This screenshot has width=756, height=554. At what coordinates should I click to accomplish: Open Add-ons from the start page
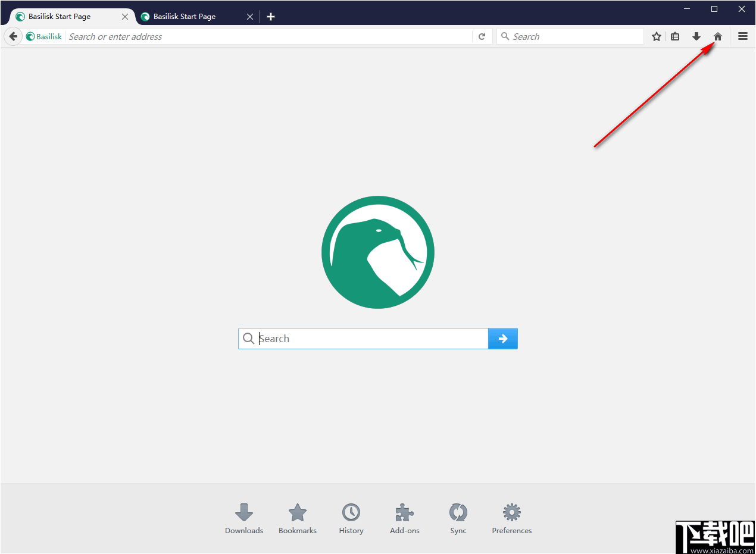point(405,519)
